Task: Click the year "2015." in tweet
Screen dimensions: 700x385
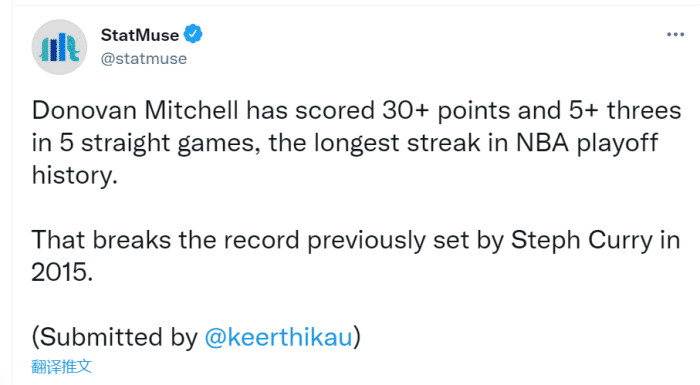Action: [x=62, y=272]
